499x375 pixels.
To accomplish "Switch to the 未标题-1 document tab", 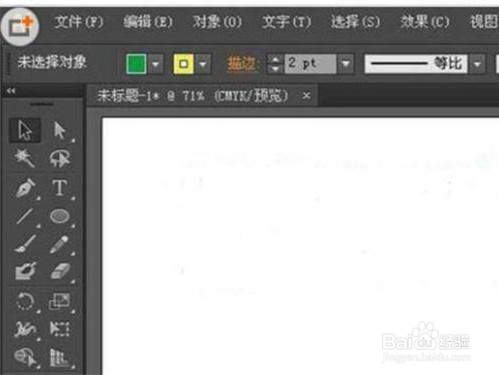I will 193,96.
